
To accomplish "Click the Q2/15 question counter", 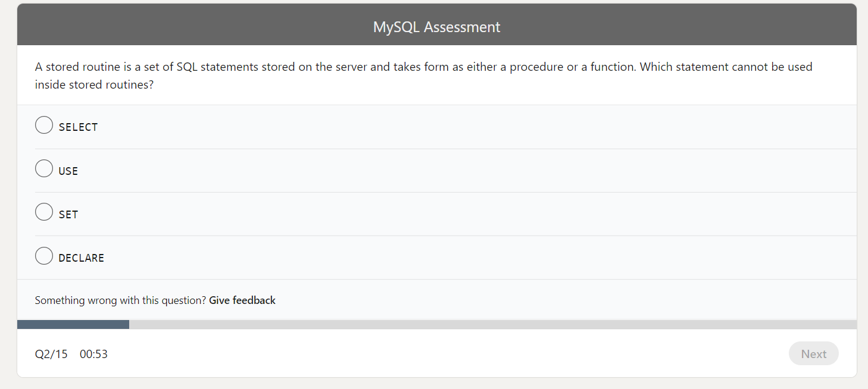I will pyautogui.click(x=51, y=353).
